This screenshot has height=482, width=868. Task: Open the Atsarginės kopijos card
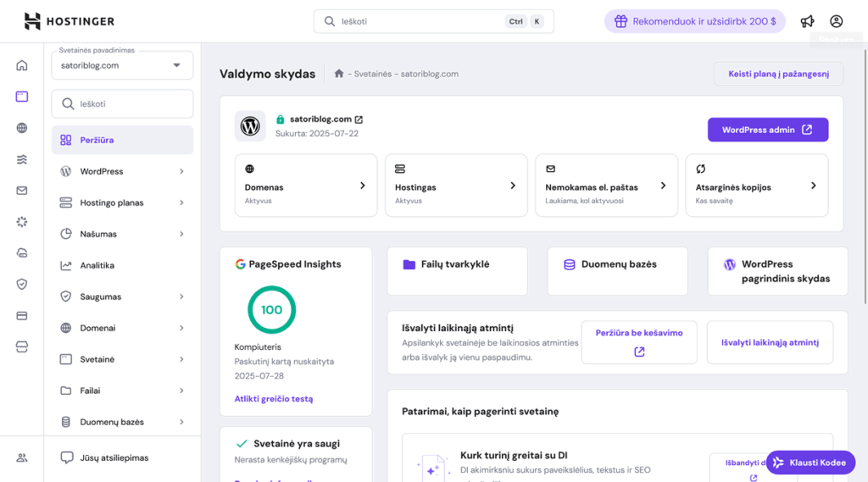pos(757,186)
